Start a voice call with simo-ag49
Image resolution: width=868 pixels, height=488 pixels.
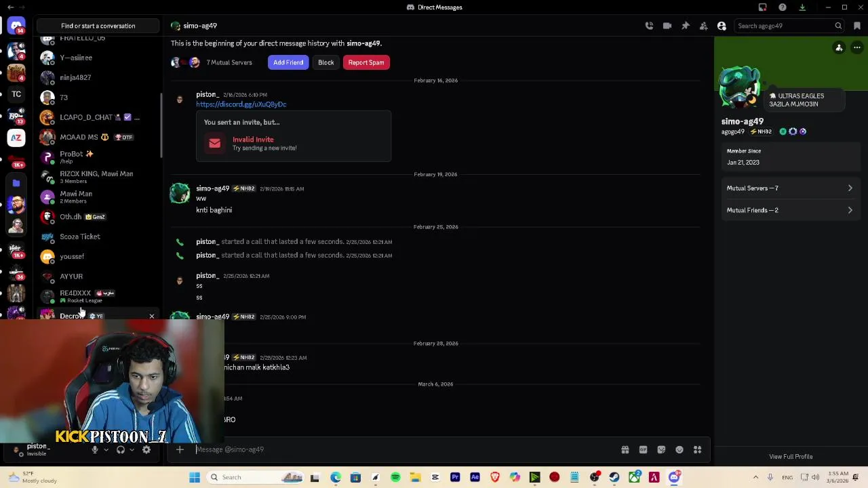(x=649, y=26)
